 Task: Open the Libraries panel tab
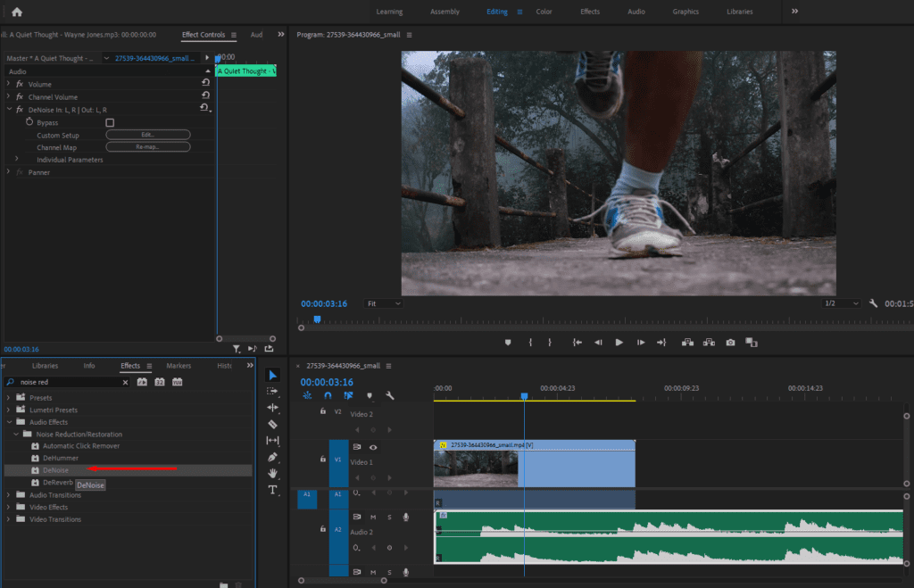point(45,366)
